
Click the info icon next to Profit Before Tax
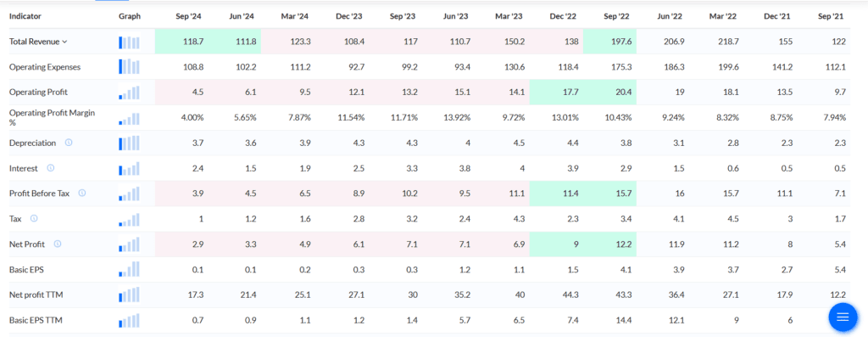pos(82,194)
